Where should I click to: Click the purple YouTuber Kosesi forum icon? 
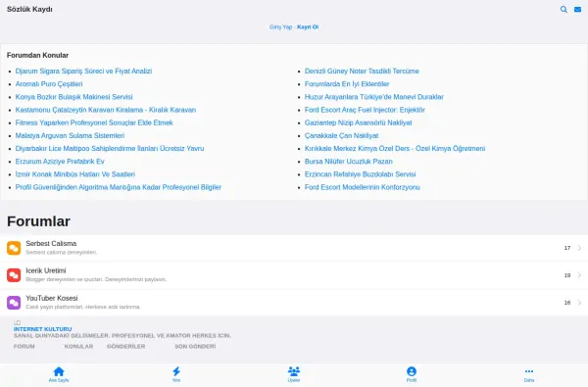pos(14,303)
